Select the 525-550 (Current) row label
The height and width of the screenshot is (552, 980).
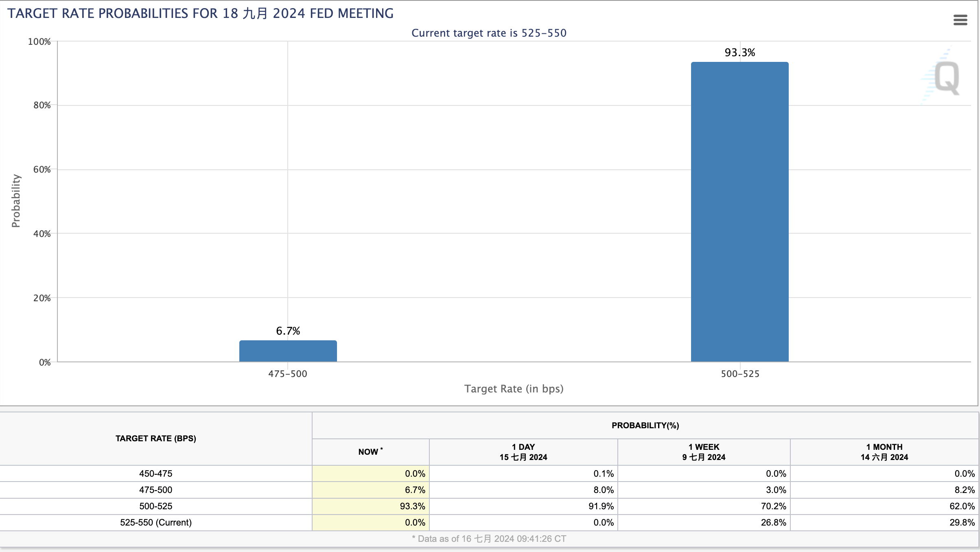[x=156, y=522]
